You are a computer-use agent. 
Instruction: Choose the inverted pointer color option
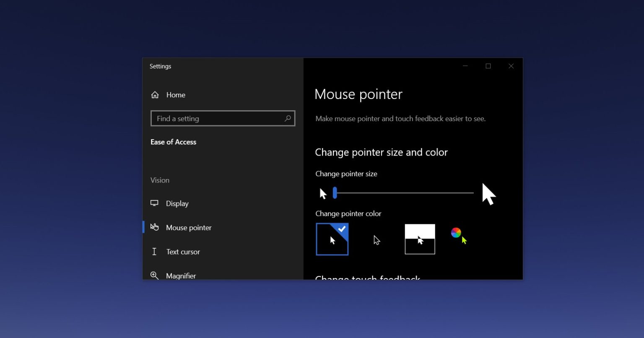point(420,239)
